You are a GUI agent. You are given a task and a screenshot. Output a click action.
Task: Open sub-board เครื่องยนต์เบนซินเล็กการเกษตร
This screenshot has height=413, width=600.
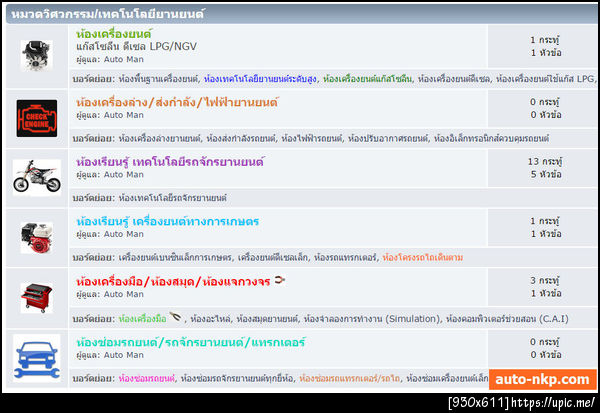175,257
